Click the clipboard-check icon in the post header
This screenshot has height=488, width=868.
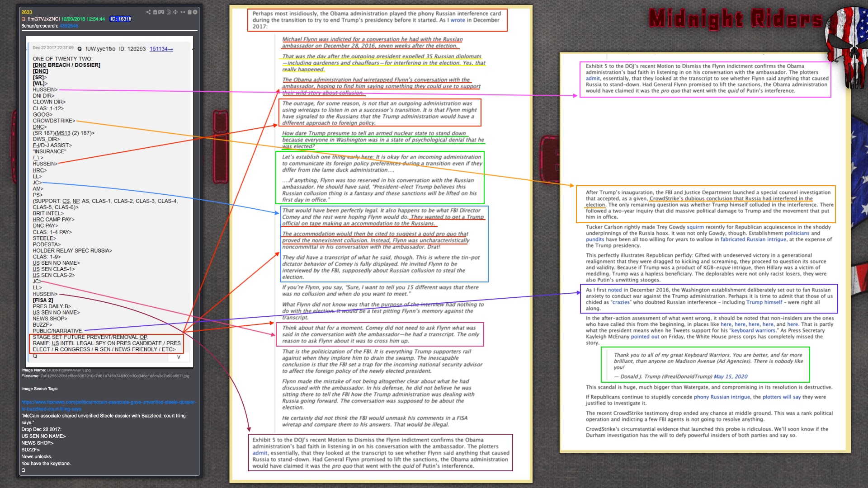pos(155,12)
